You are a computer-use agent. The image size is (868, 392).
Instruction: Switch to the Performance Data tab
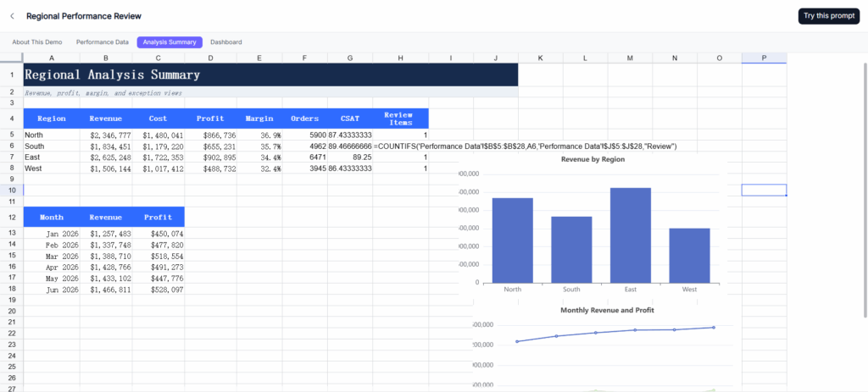coord(103,42)
